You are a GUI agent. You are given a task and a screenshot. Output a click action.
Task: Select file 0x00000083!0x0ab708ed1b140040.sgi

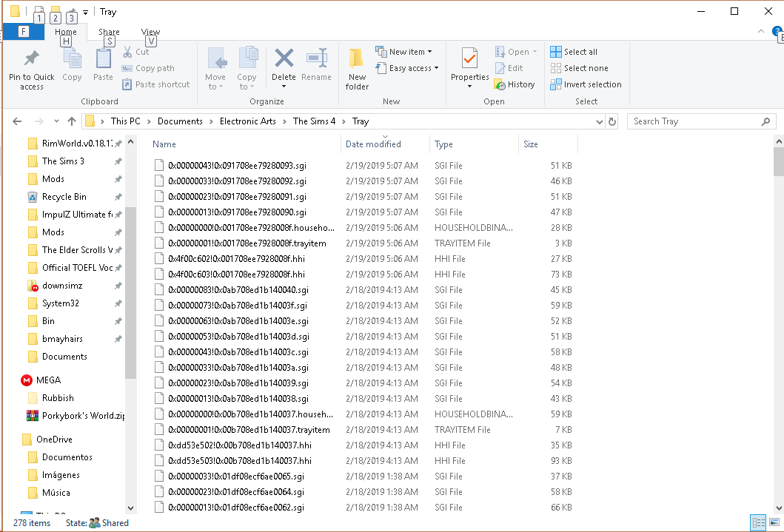(x=238, y=290)
